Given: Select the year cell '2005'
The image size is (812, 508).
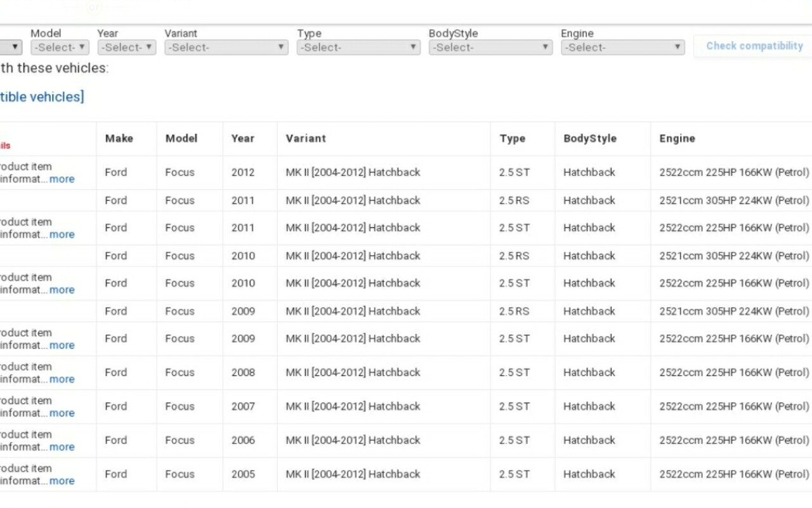Looking at the screenshot, I should (243, 474).
